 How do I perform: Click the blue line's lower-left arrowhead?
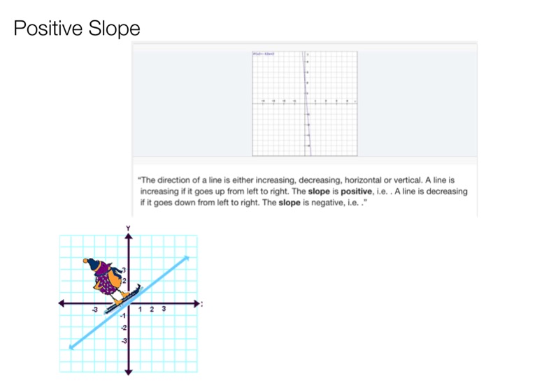[71, 347]
